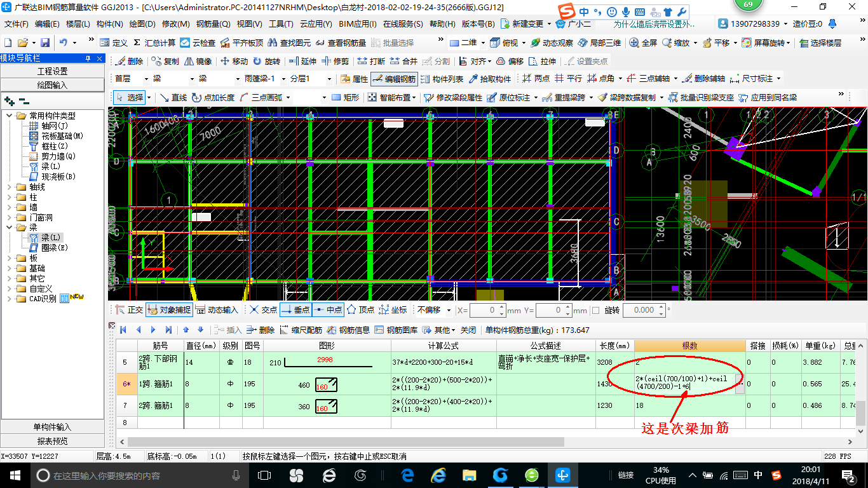The width and height of the screenshot is (868, 488).
Task: Expand the 俯视 view direction dropdown
Action: pyautogui.click(x=524, y=43)
